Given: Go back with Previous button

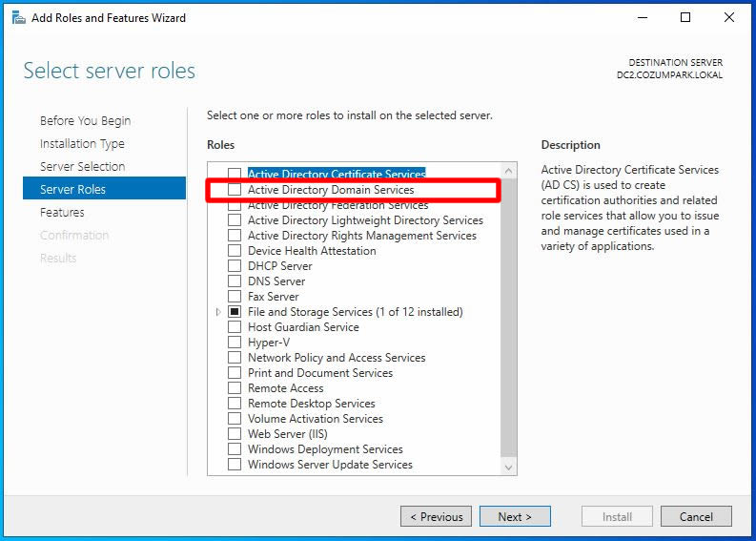Looking at the screenshot, I should coord(436,516).
